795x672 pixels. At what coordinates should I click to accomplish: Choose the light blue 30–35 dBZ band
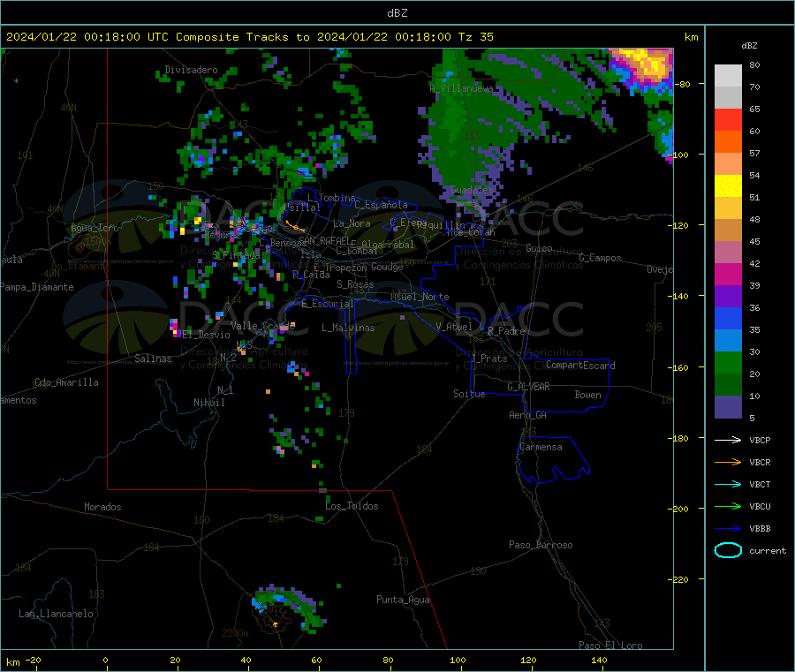tap(728, 341)
